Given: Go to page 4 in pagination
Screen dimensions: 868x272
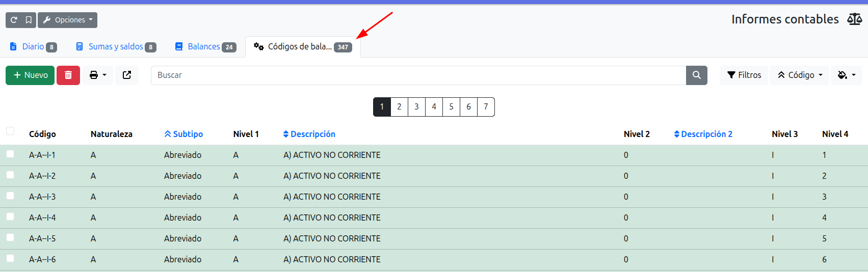Looking at the screenshot, I should (434, 107).
